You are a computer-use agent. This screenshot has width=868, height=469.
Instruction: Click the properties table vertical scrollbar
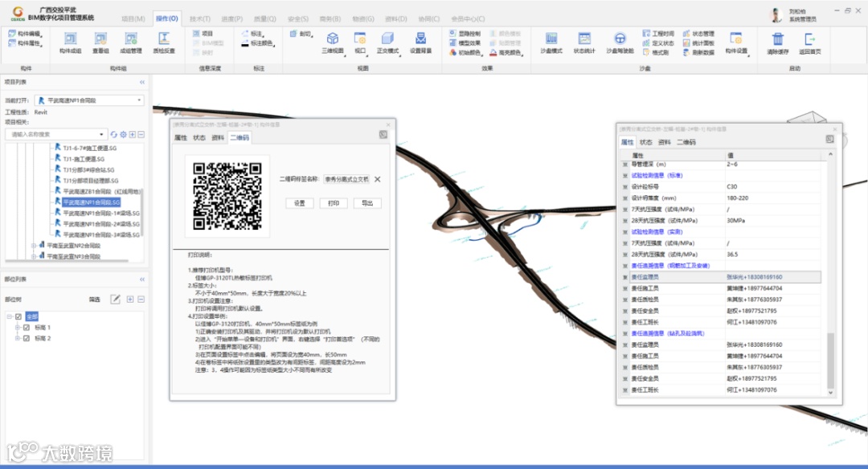pos(829,361)
